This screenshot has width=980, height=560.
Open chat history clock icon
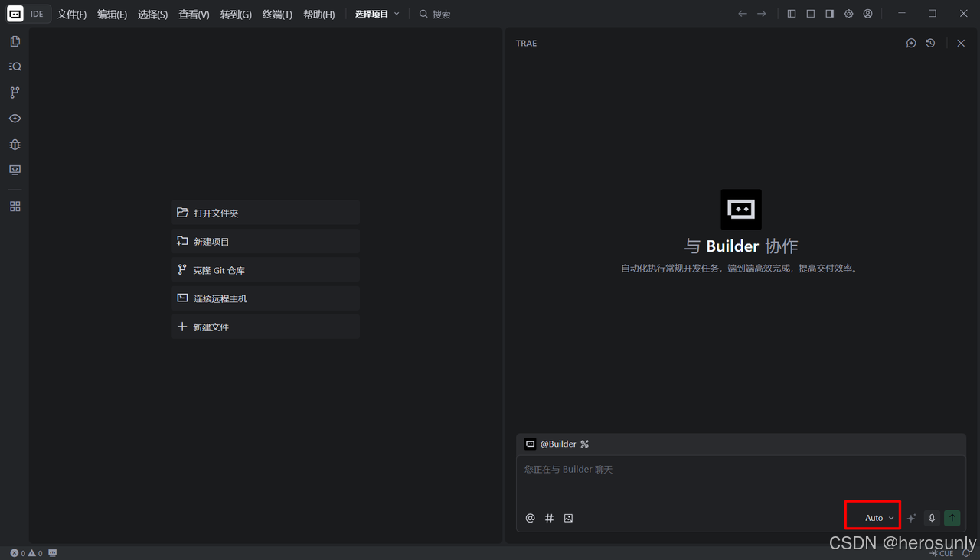point(930,44)
